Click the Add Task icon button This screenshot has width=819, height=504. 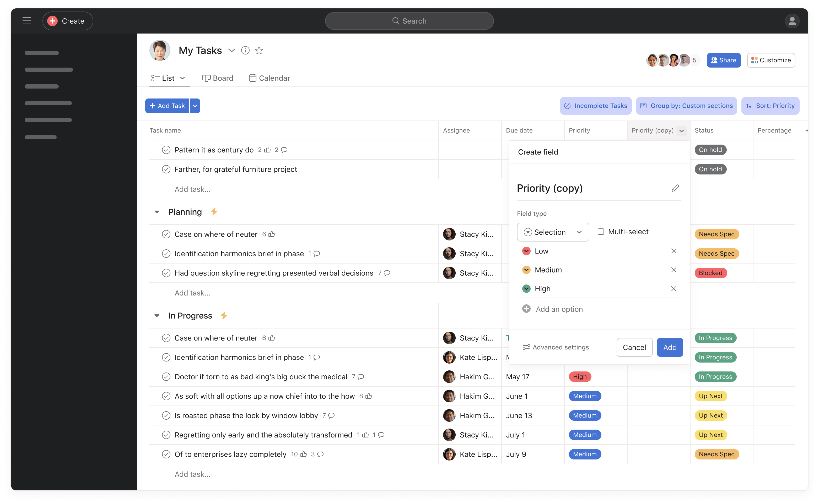click(167, 106)
